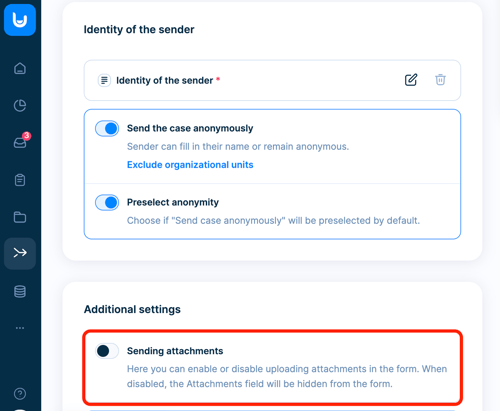This screenshot has height=411, width=500.
Task: Click the paragraph icon beside Identity of the sender
Action: tap(104, 80)
